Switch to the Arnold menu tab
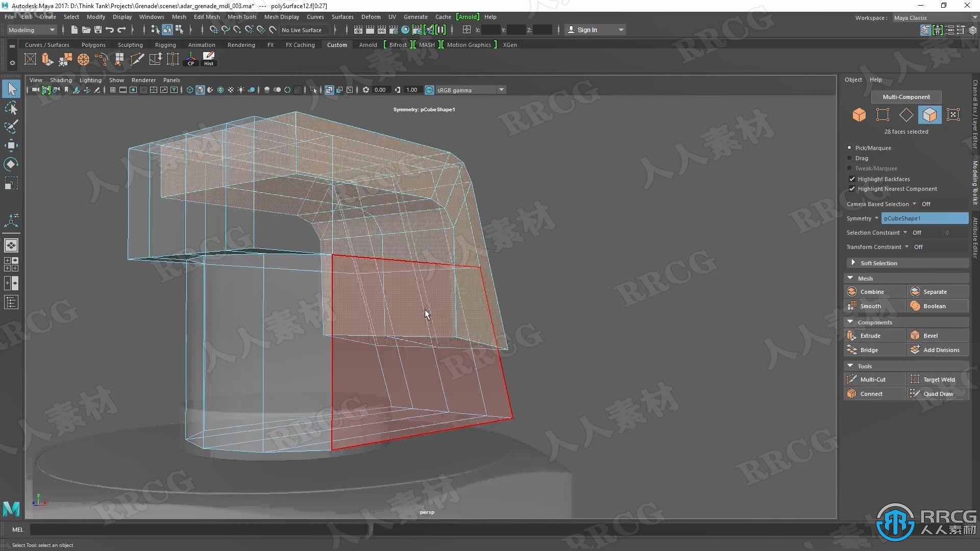This screenshot has width=980, height=551. [x=367, y=45]
